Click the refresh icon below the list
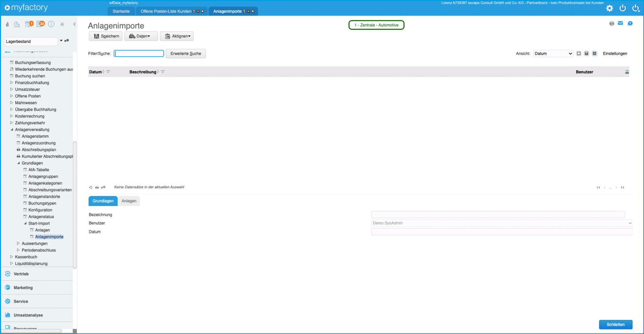Screen dimensions: 644x334 pos(91,188)
